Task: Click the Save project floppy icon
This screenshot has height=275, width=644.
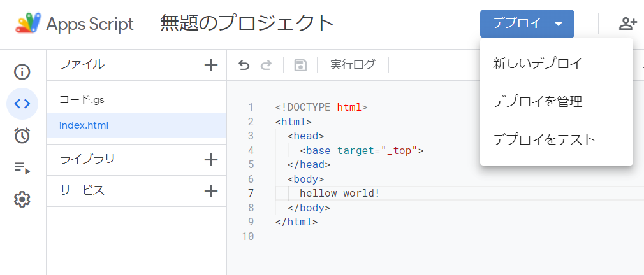Action: coord(300,65)
